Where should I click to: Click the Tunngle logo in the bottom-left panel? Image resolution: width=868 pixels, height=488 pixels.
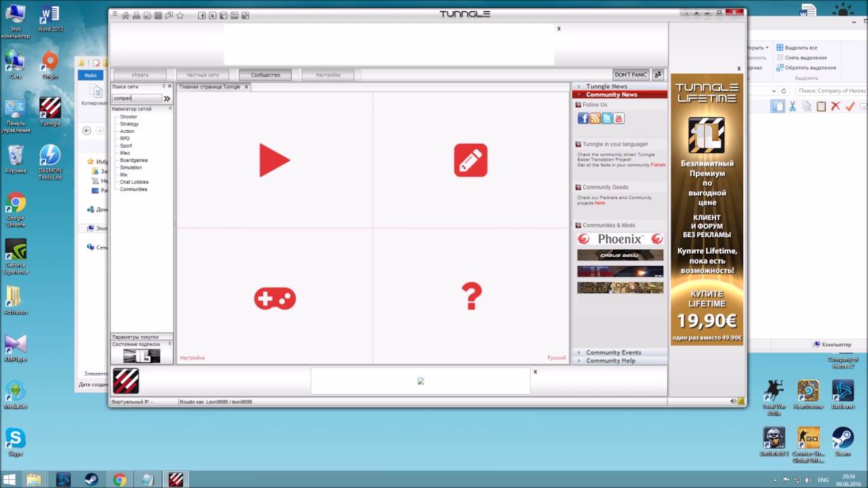pos(125,381)
